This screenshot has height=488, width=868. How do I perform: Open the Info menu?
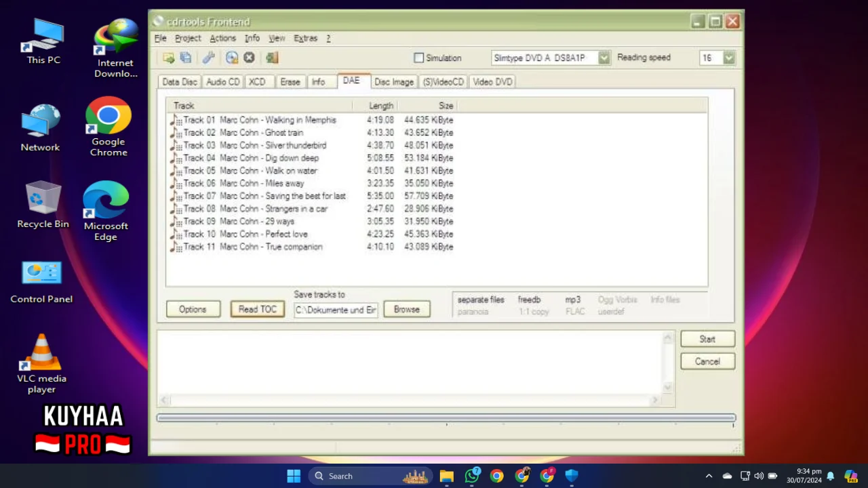click(x=252, y=39)
